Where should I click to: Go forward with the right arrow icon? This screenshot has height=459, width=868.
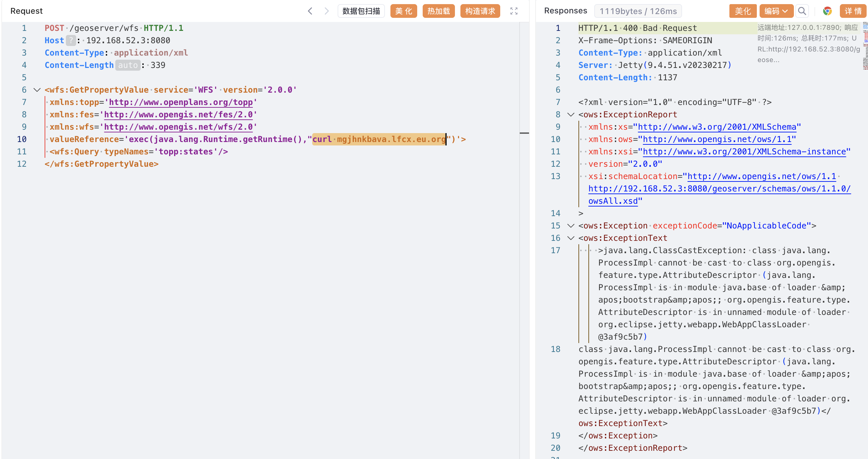(326, 11)
